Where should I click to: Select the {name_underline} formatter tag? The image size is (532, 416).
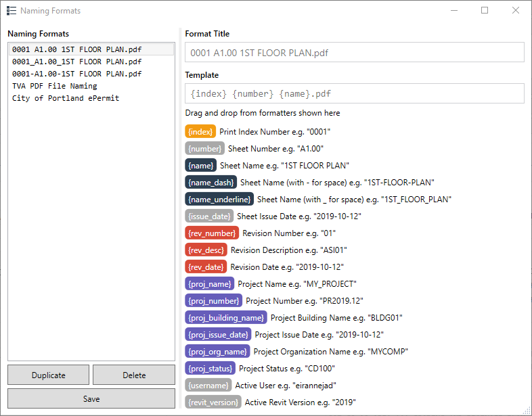point(219,200)
